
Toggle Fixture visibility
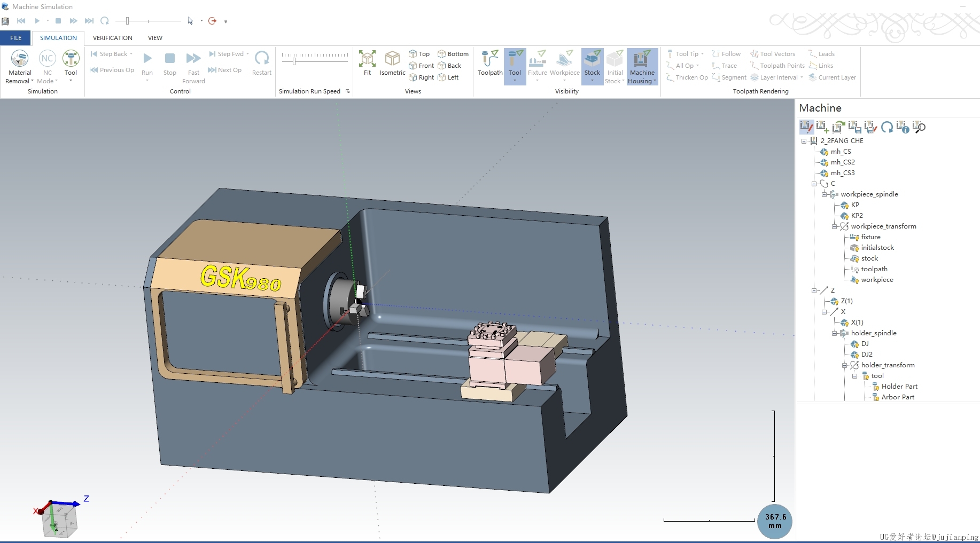click(x=538, y=63)
